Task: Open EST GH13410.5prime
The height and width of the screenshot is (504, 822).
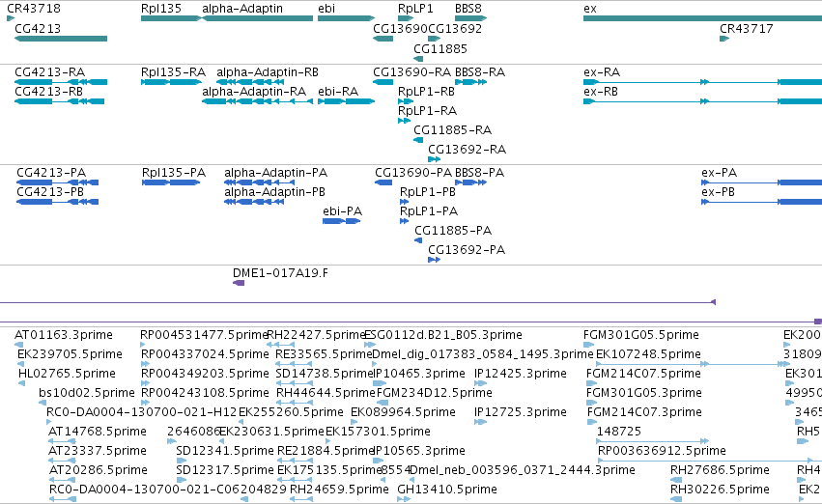Action: click(x=447, y=490)
